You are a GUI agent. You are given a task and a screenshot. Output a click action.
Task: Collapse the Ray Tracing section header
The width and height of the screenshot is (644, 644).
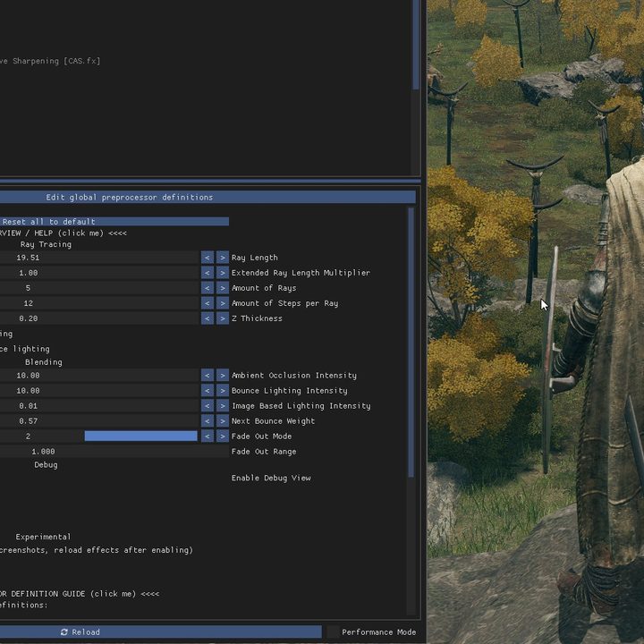click(46, 244)
